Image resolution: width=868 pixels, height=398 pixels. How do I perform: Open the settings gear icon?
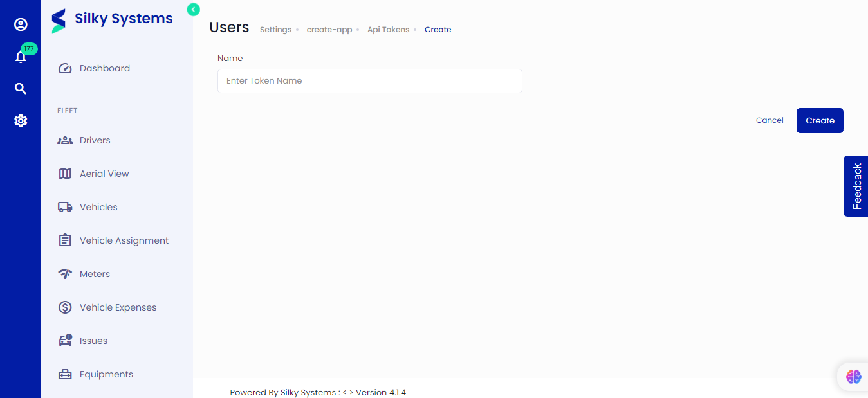tap(21, 121)
